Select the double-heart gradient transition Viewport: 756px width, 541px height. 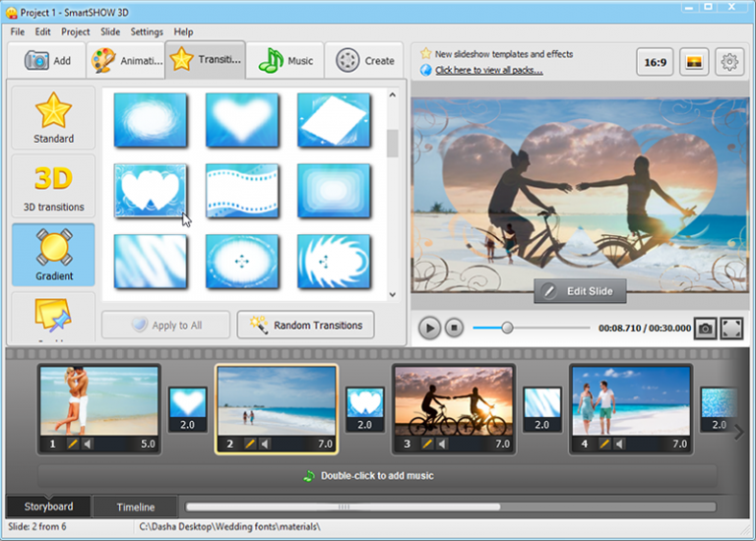[x=150, y=189]
